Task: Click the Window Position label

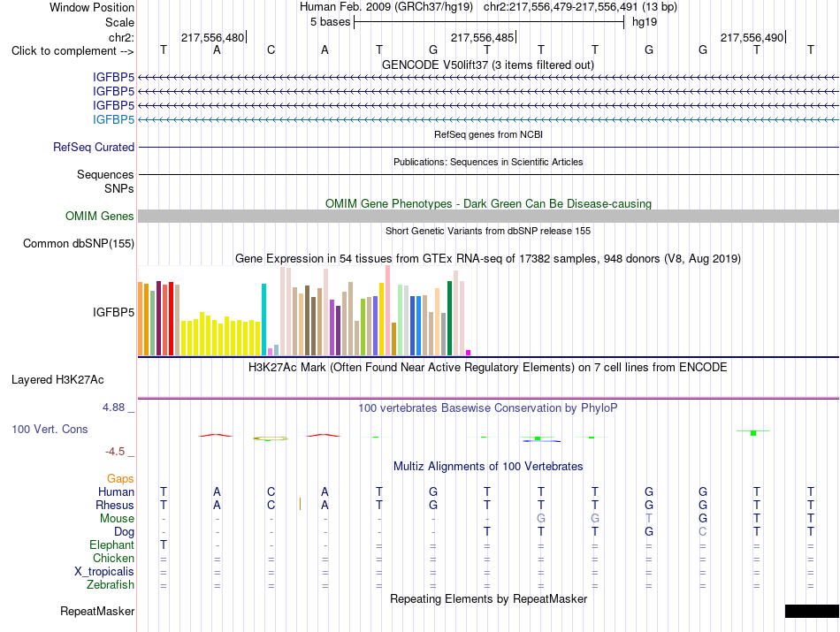Action: click(92, 7)
